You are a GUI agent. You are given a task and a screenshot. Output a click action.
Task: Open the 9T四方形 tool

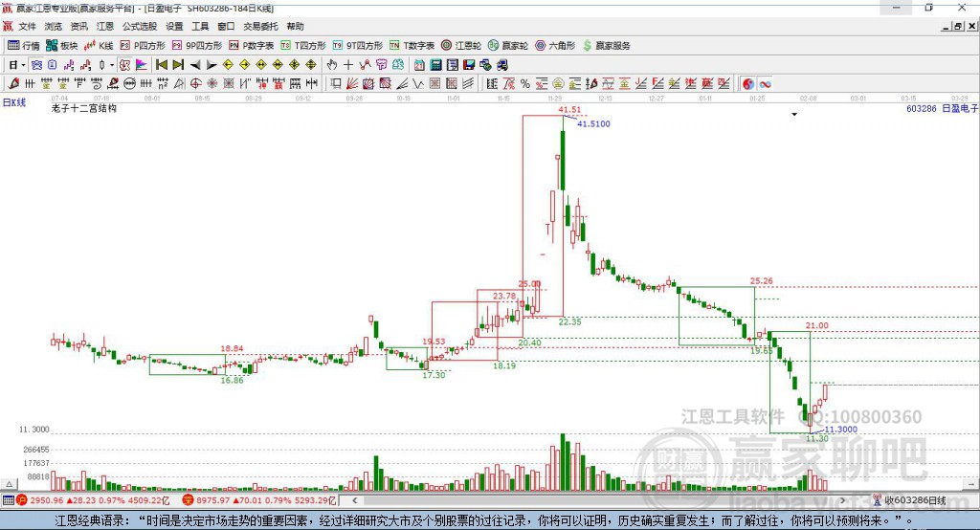click(x=358, y=46)
